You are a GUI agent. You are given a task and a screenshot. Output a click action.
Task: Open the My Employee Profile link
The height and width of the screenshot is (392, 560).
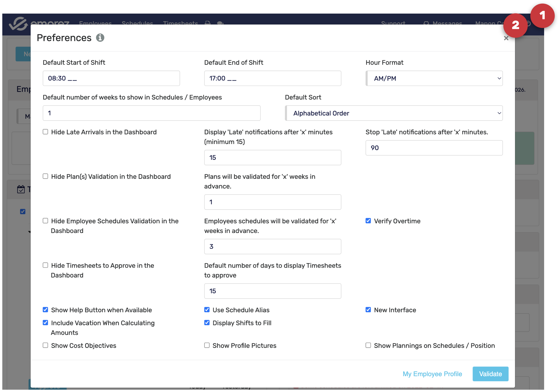[x=432, y=374]
